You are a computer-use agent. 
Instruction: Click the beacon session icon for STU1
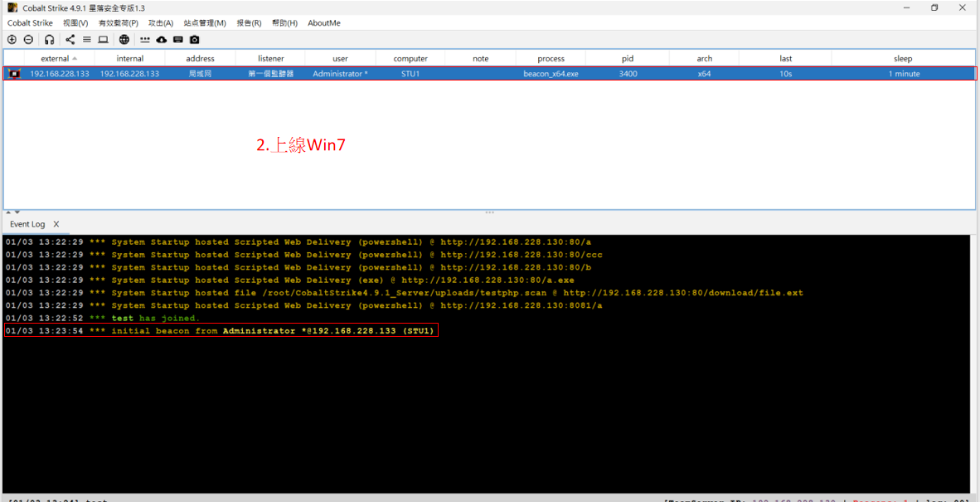click(15, 74)
